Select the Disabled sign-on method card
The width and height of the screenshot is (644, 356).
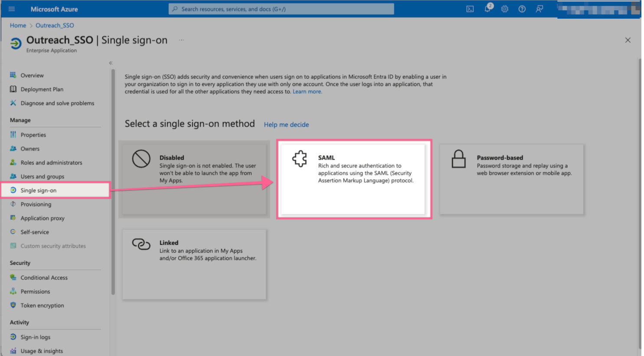tap(194, 179)
